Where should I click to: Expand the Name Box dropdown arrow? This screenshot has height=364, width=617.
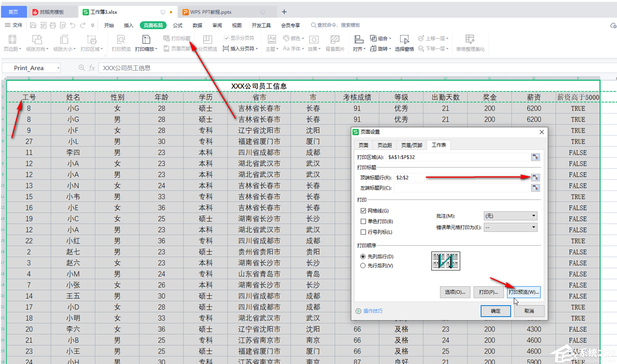click(58, 68)
